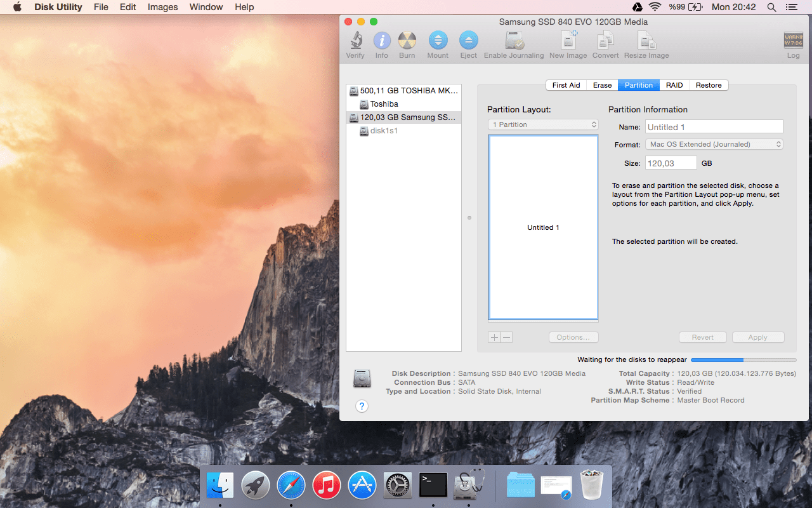The image size is (812, 508).
Task: Open the disk utility Log
Action: 792,43
